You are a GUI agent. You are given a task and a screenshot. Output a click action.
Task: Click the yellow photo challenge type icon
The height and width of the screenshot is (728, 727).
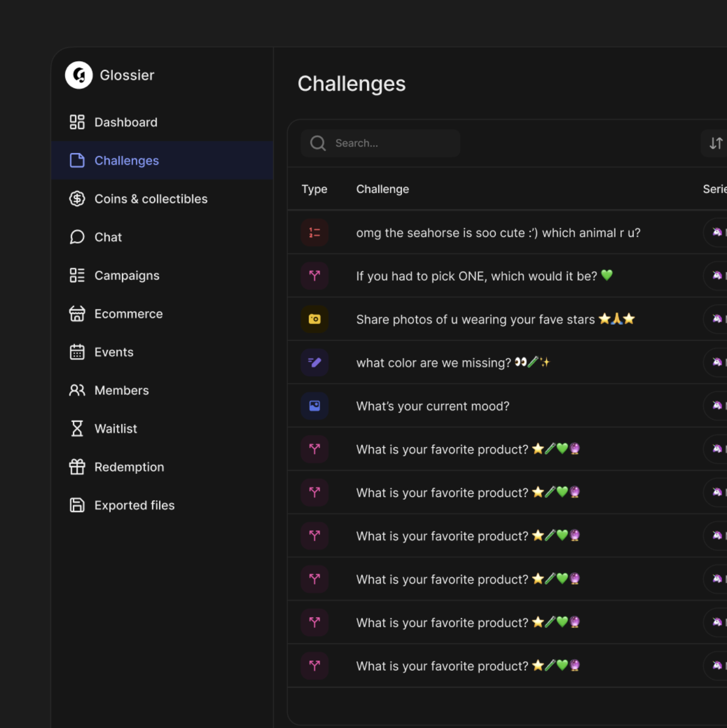[314, 319]
